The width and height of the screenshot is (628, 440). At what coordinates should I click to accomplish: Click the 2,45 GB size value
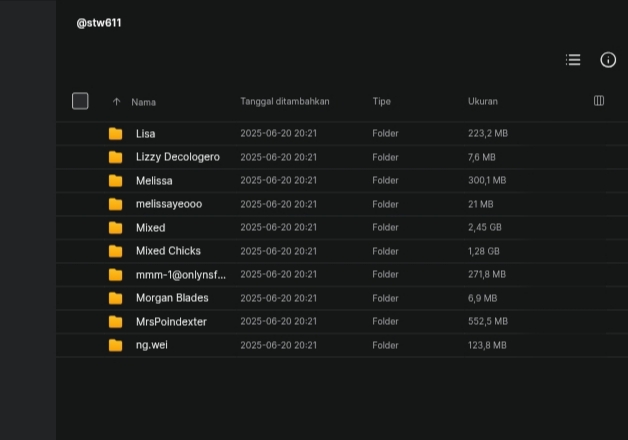(485, 227)
